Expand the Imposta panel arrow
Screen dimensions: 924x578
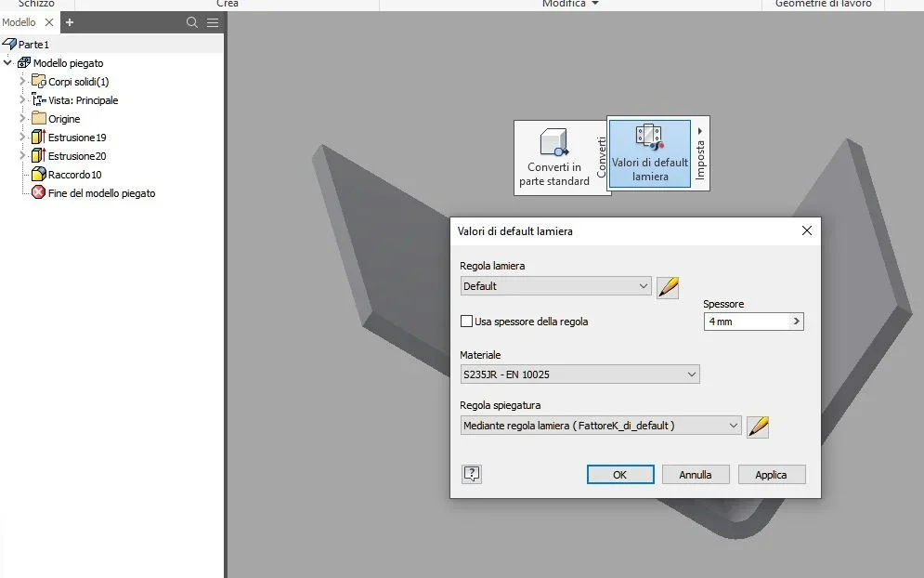point(700,132)
